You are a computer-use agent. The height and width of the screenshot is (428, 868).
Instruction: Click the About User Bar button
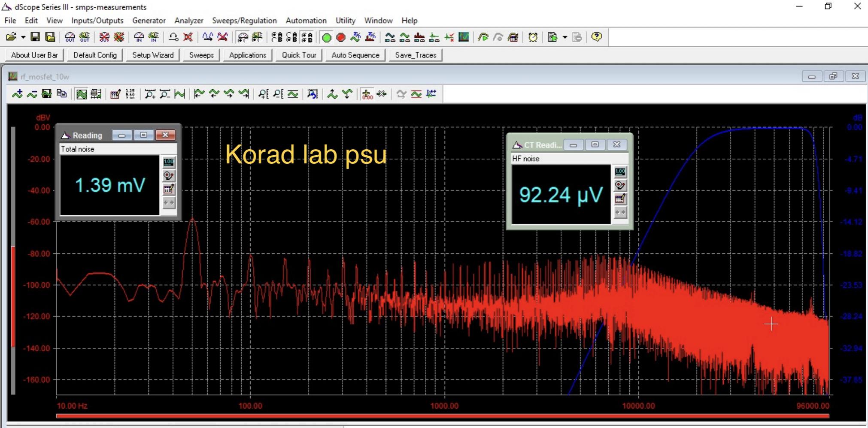click(34, 55)
